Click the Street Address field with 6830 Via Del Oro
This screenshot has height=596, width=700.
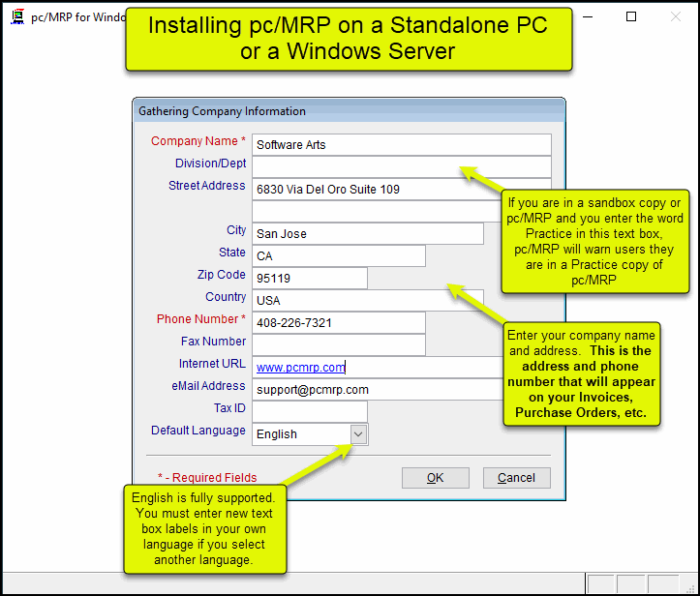pos(402,189)
